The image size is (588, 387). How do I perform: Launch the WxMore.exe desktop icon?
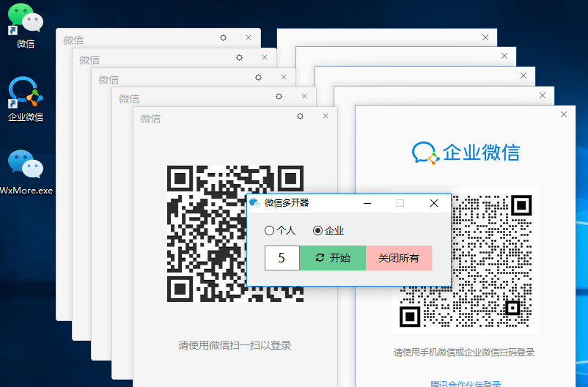(x=26, y=172)
